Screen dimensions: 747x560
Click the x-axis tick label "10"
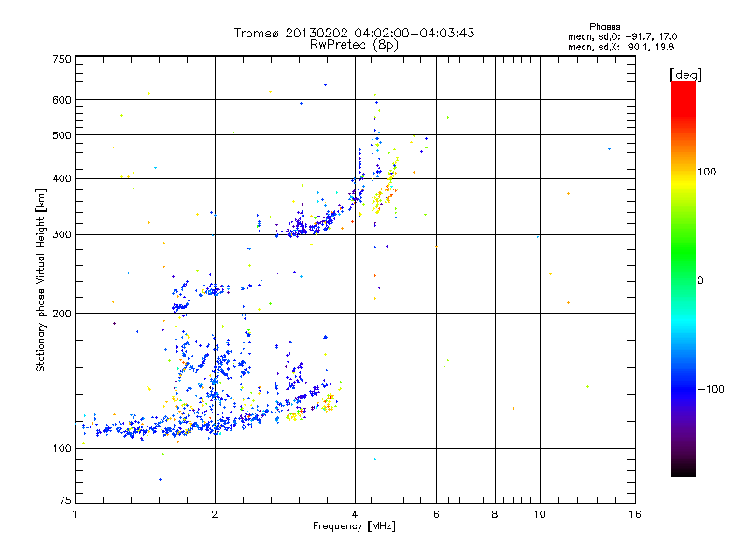[540, 514]
